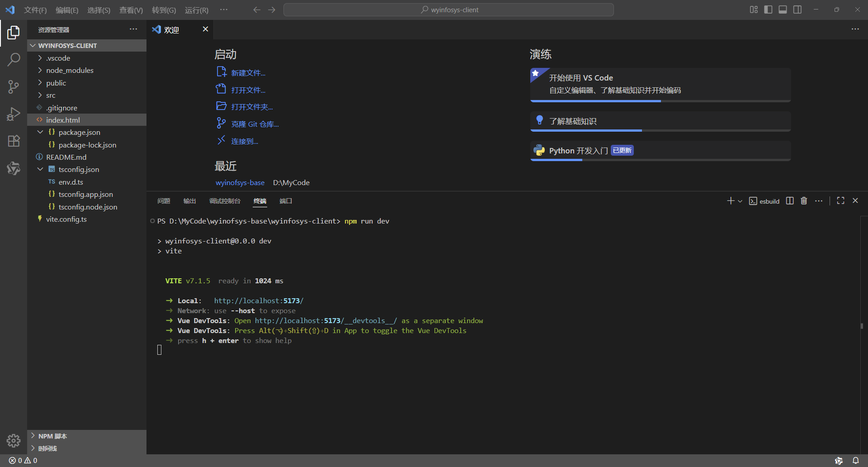Open the .gitignore file
Viewport: 868px width, 467px height.
87,108
